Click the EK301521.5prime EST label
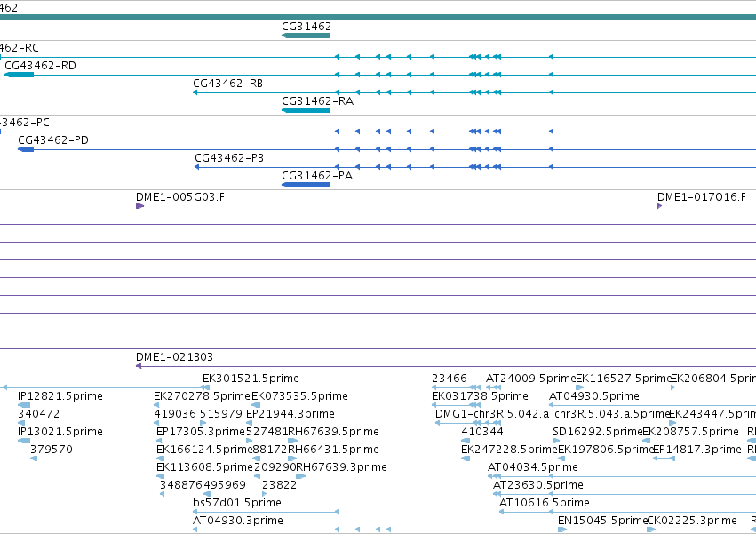Screen dimensions: 756x534 (x=251, y=379)
